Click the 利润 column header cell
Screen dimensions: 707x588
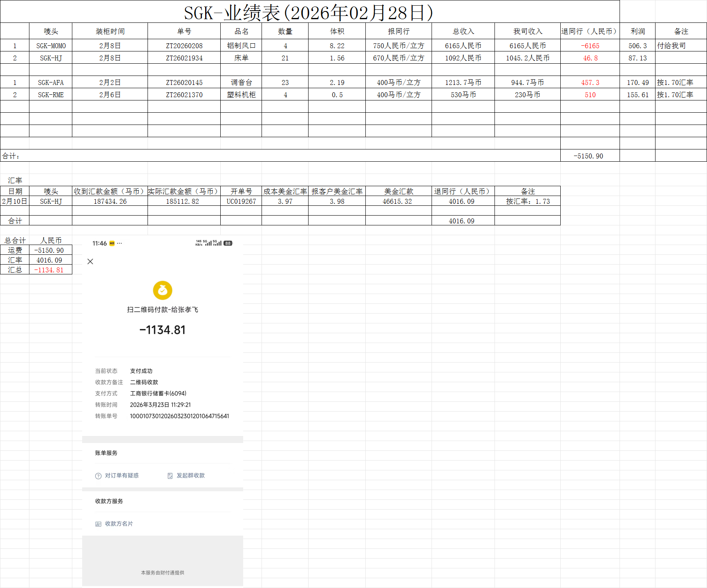(637, 31)
